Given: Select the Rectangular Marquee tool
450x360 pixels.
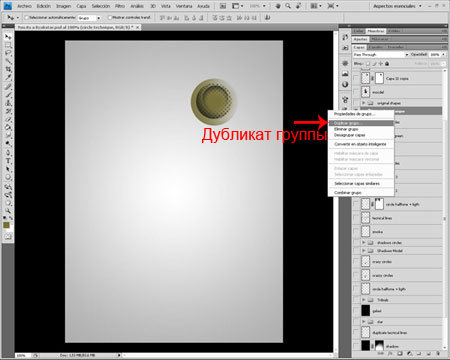Looking at the screenshot, I should tap(8, 45).
